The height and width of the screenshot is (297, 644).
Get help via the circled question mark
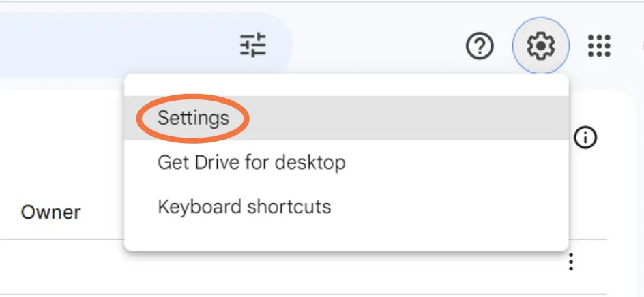(x=480, y=46)
